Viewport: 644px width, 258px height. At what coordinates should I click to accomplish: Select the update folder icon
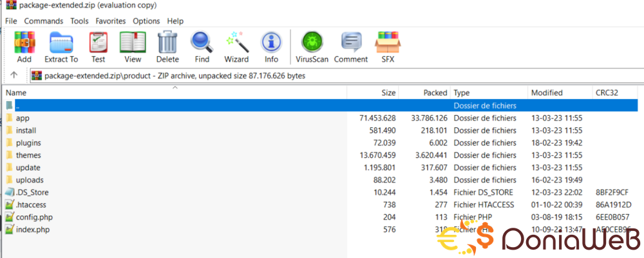[9, 167]
